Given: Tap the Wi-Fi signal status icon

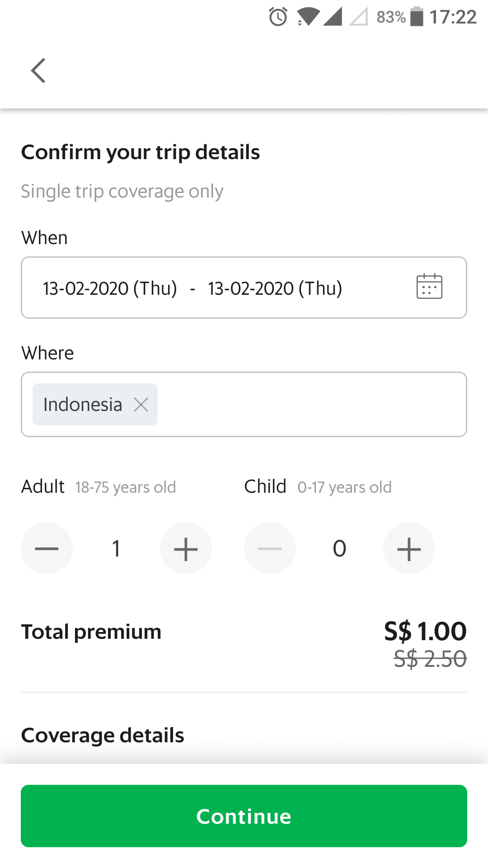Looking at the screenshot, I should point(308,17).
